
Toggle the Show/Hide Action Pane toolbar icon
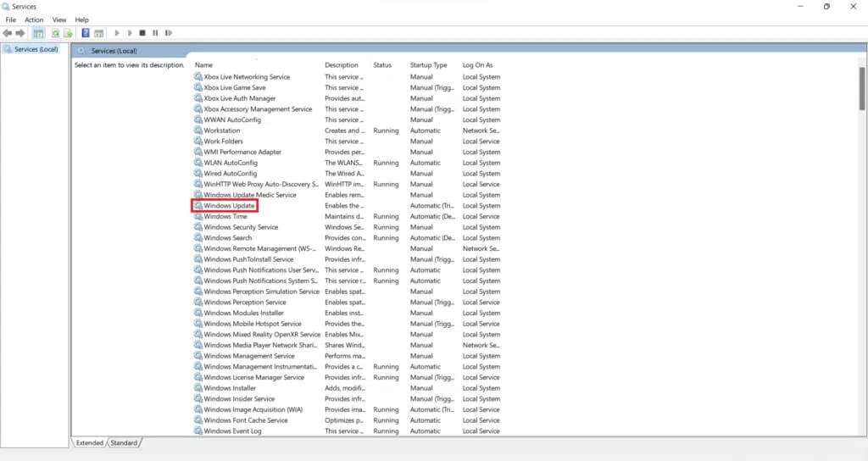pyautogui.click(x=98, y=33)
